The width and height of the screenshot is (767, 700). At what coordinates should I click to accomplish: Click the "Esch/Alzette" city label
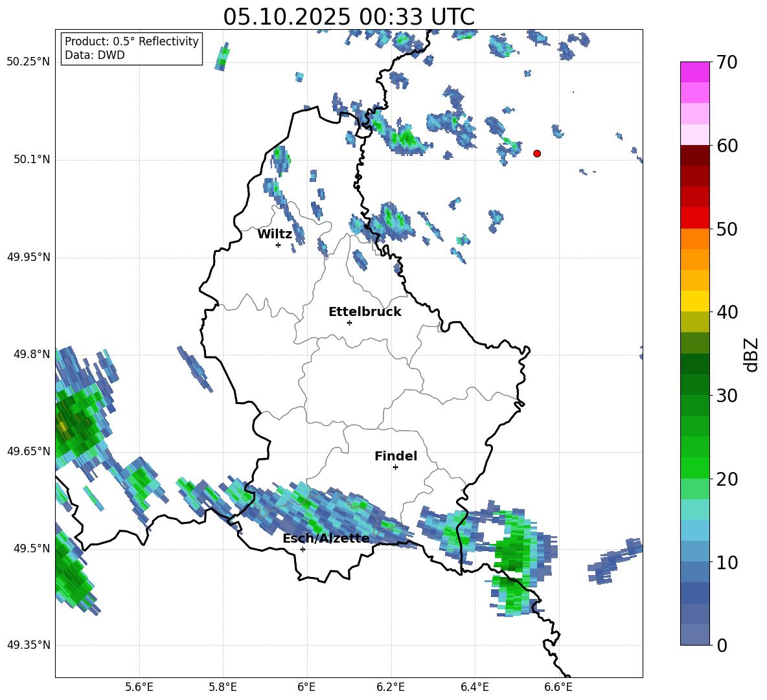tap(326, 538)
